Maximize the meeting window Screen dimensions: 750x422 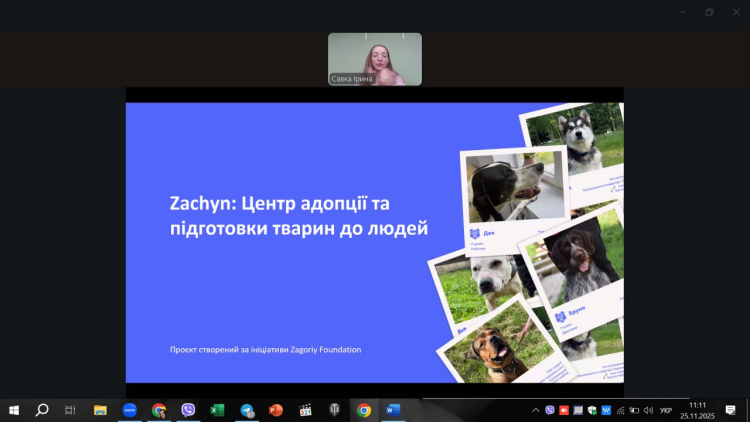click(x=709, y=12)
